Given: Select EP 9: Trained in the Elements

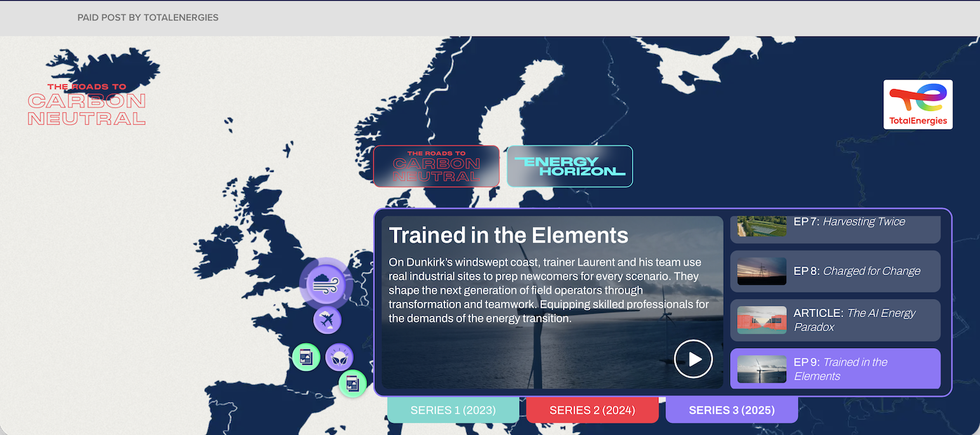Looking at the screenshot, I should [835, 369].
